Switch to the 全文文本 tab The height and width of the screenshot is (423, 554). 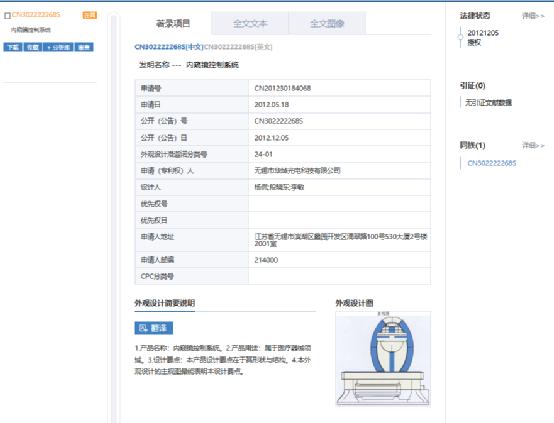click(x=250, y=23)
